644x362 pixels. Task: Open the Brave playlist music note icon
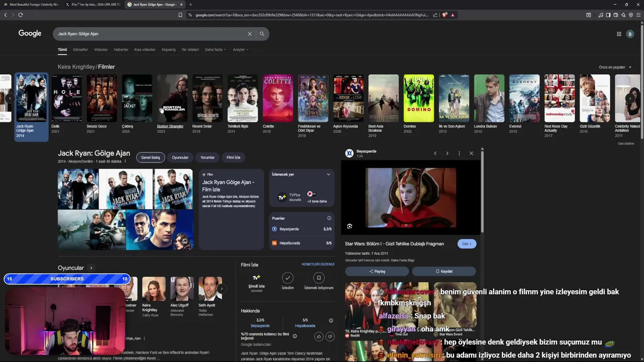[x=601, y=15]
